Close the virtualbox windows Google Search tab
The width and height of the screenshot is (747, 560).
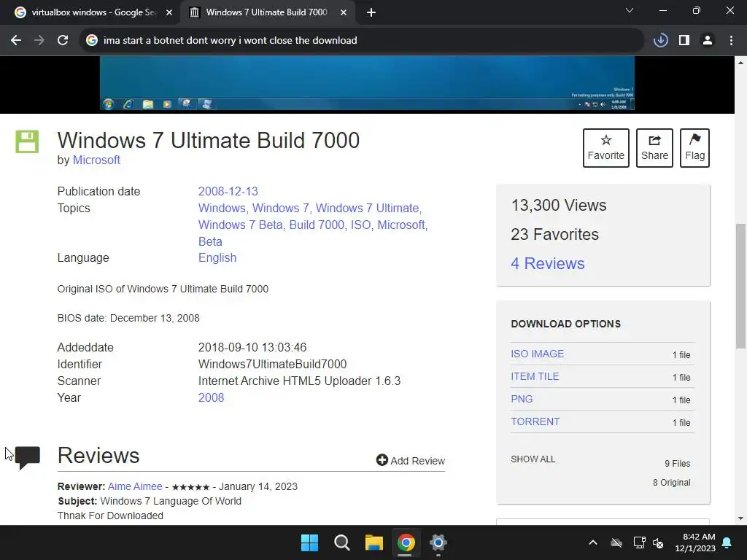pos(169,12)
